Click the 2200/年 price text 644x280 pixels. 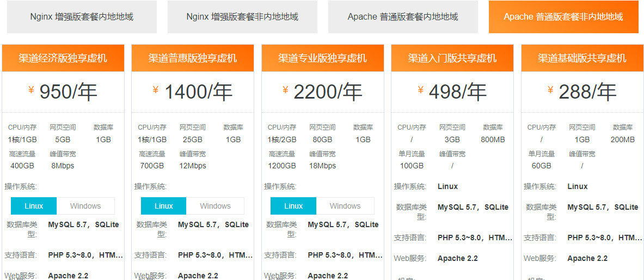coord(328,92)
